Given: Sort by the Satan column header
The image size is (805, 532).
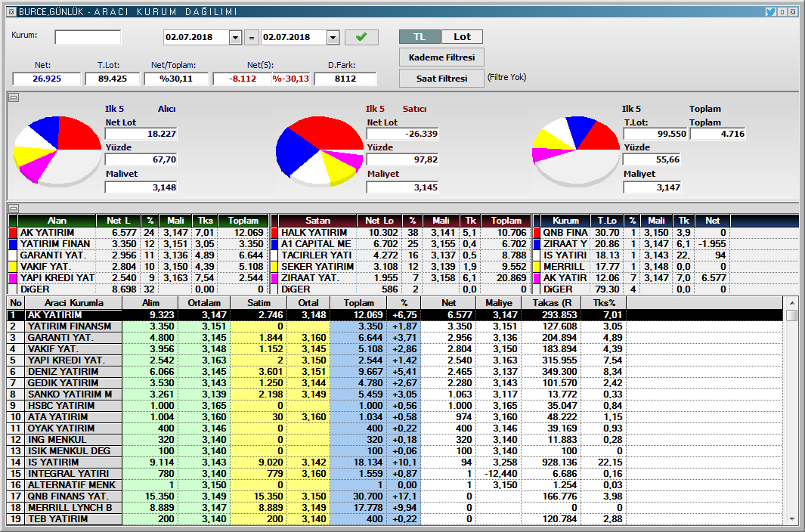Looking at the screenshot, I should [x=317, y=221].
